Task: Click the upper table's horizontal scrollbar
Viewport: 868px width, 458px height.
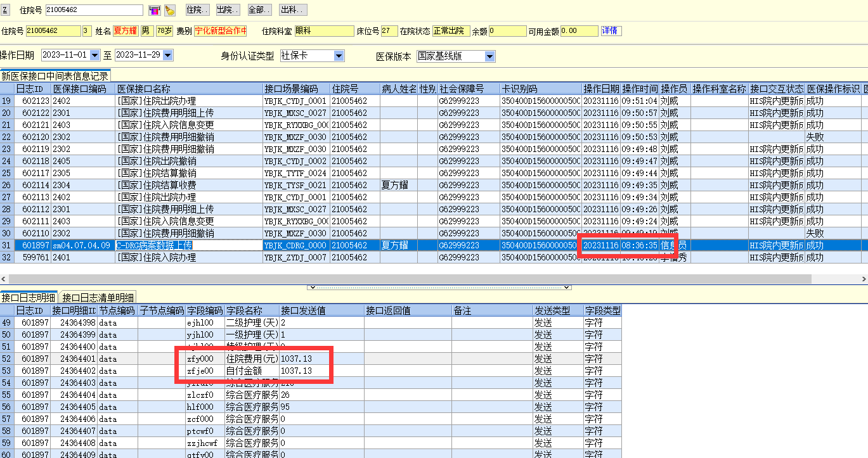Action: (410, 279)
